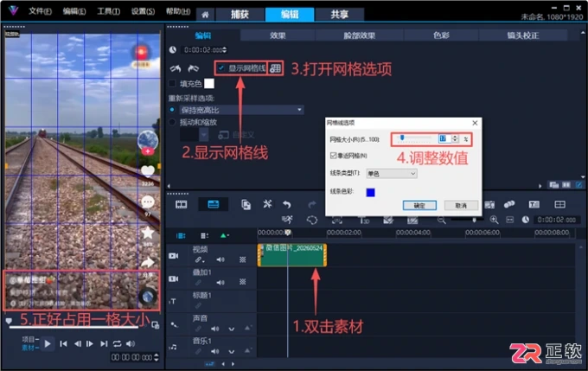This screenshot has height=371, width=588.
Task: Open the pan and zoom preset dropdown arrow
Action: 203,134
